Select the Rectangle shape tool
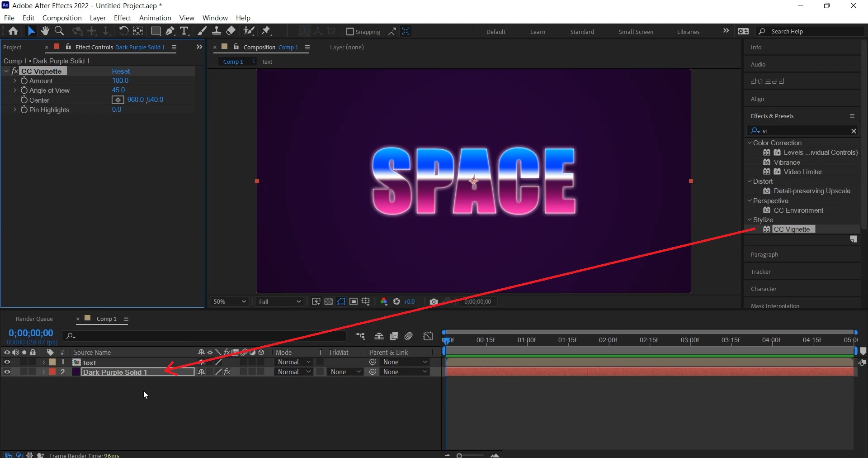Screen dimensions: 868x458 point(156,31)
